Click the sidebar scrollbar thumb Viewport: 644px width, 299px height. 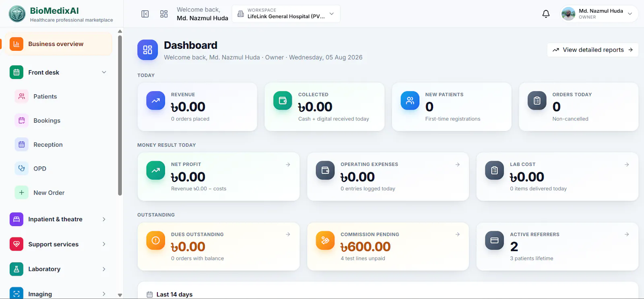click(120, 115)
